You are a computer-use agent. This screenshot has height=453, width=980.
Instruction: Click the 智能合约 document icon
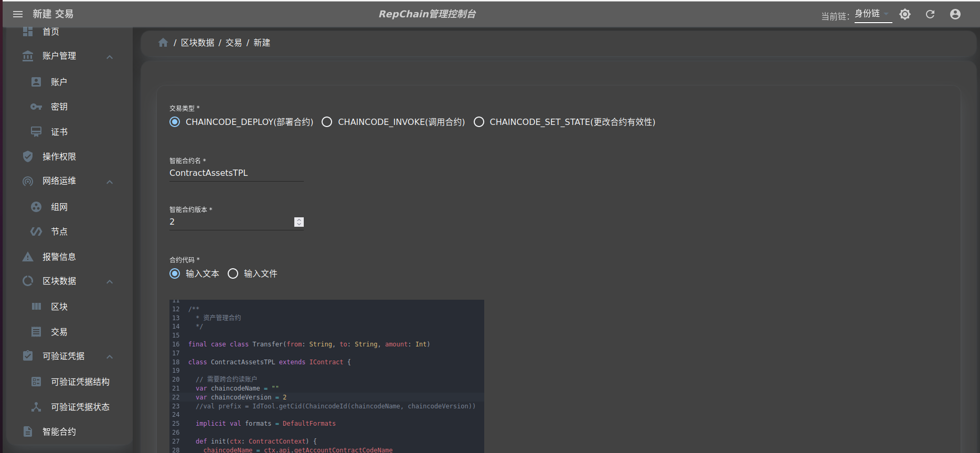point(28,431)
